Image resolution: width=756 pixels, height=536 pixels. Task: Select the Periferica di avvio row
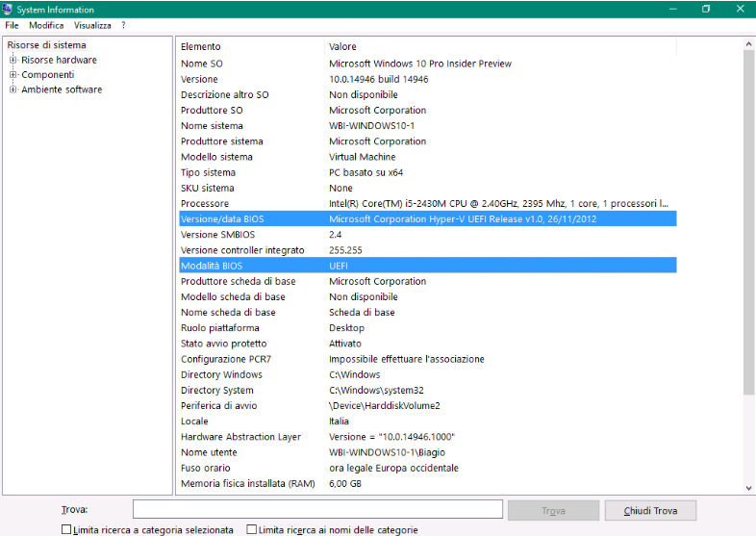(x=428, y=406)
